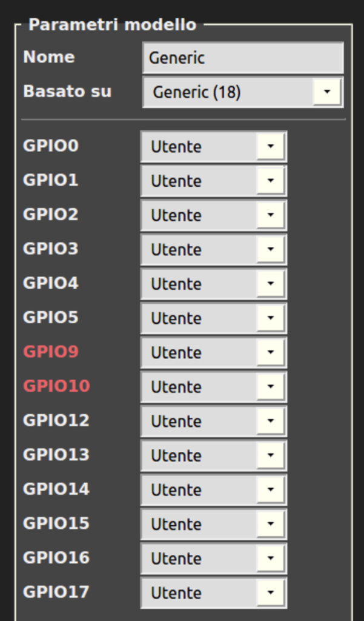This screenshot has width=364, height=621.
Task: Select the GPIO2 dropdown menu
Action: tap(213, 215)
